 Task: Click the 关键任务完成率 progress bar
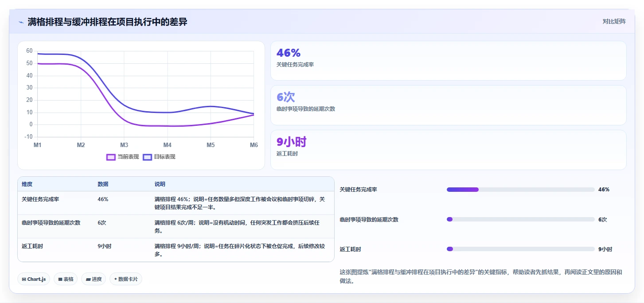[520, 190]
